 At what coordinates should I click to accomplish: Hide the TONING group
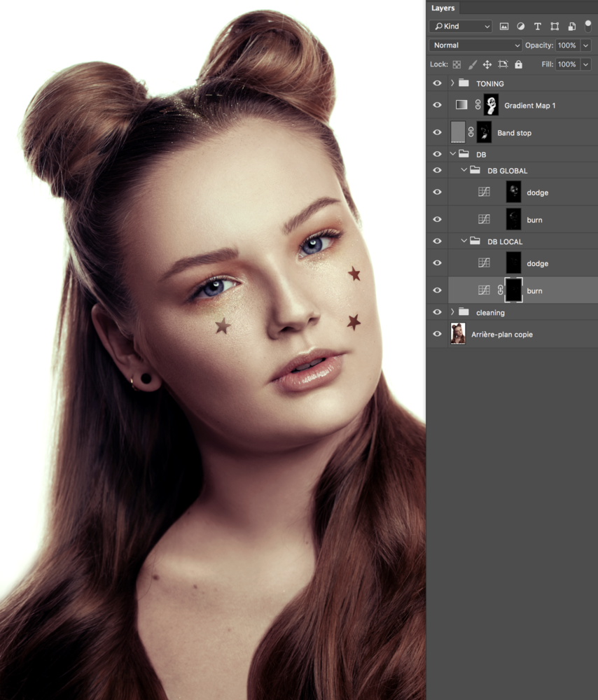pos(437,83)
